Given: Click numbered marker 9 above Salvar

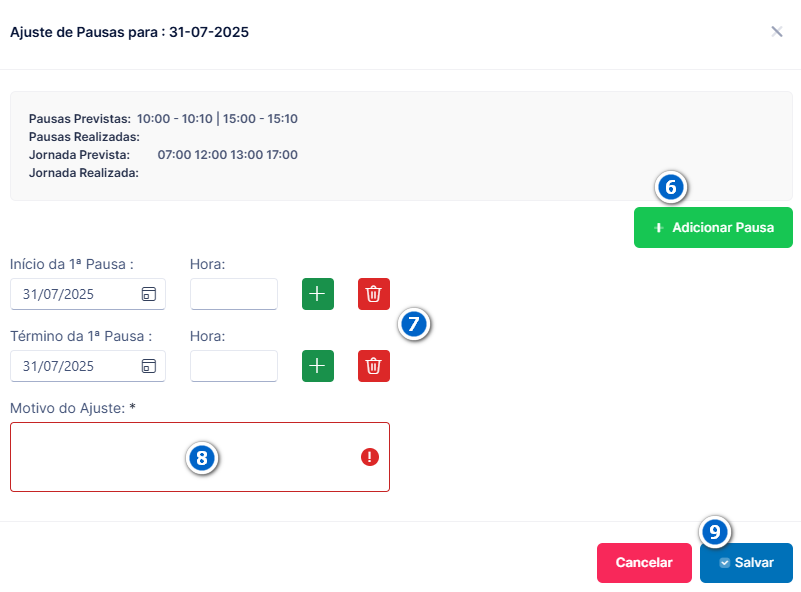Looking at the screenshot, I should click(715, 532).
